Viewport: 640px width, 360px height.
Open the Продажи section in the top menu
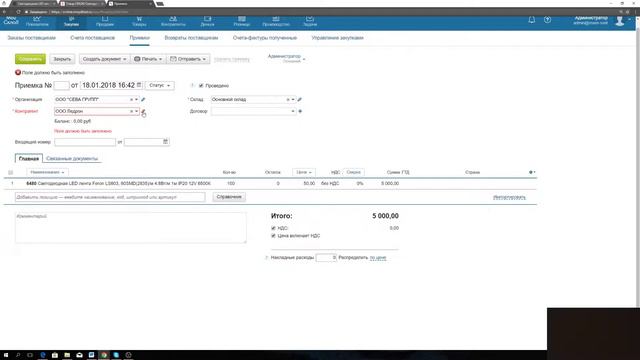[x=105, y=21]
